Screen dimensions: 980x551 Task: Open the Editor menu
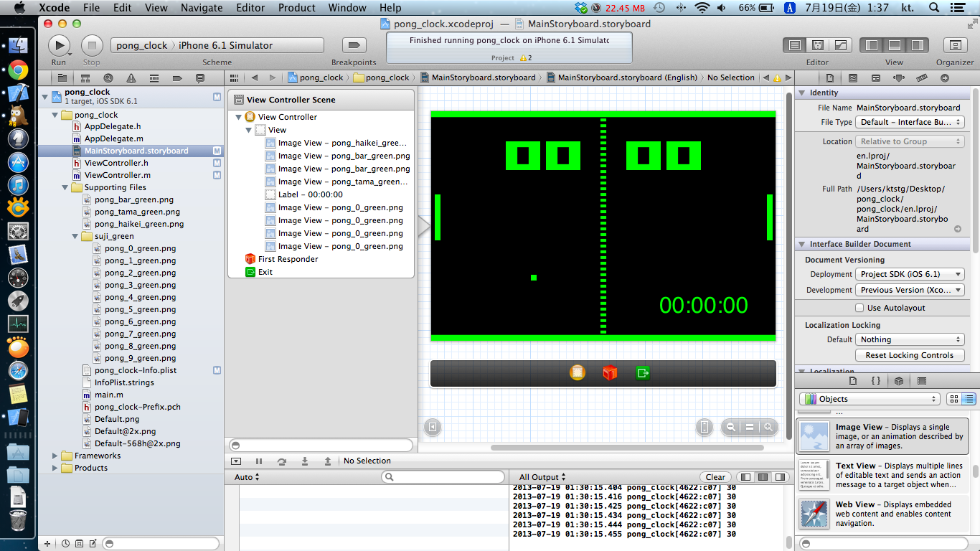click(x=250, y=8)
